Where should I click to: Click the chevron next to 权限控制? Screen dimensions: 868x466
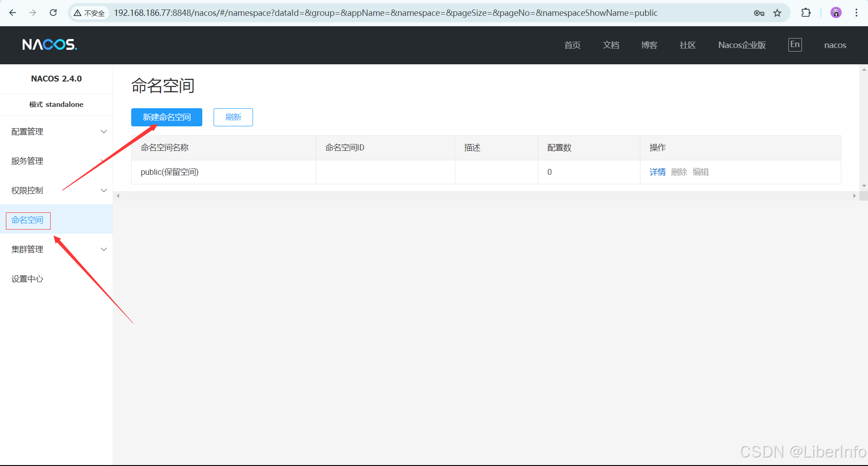104,191
